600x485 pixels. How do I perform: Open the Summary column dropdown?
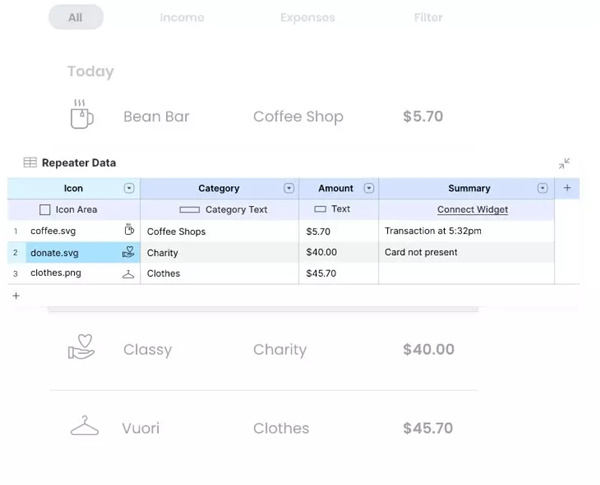point(543,188)
